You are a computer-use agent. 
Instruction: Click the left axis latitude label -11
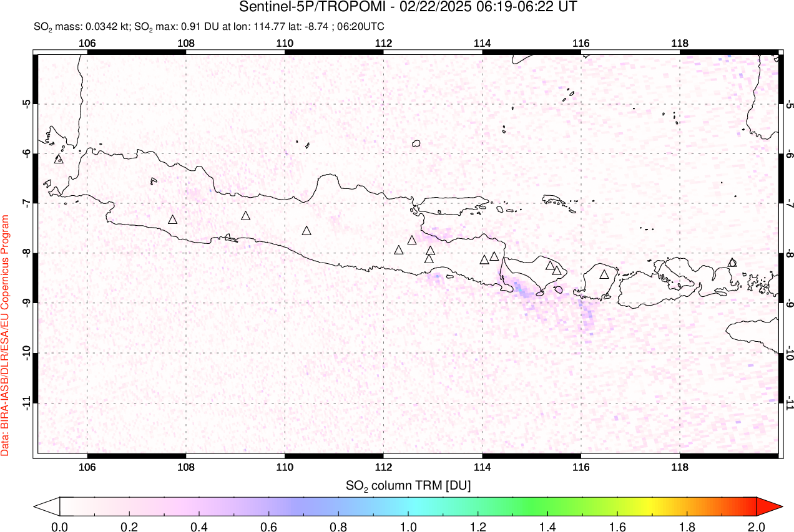point(27,403)
